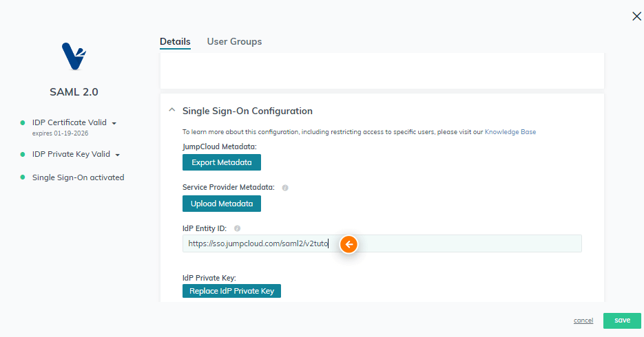
Task: Expand the IDP Private Key Valid dropdown arrow
Action: coord(118,155)
